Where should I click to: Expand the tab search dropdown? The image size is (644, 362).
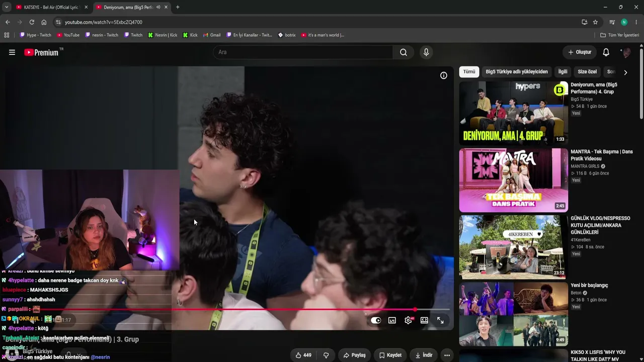pyautogui.click(x=7, y=7)
